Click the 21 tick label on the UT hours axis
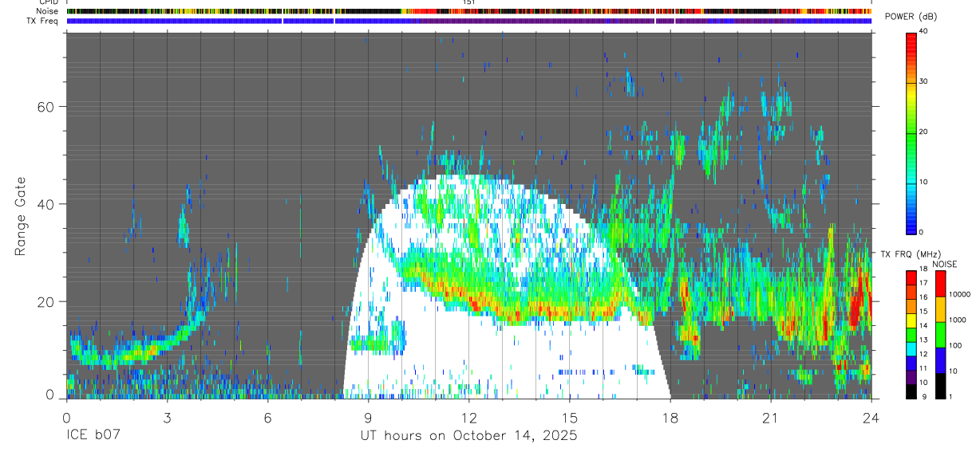Viewport: 980px width, 452px height. click(x=771, y=418)
